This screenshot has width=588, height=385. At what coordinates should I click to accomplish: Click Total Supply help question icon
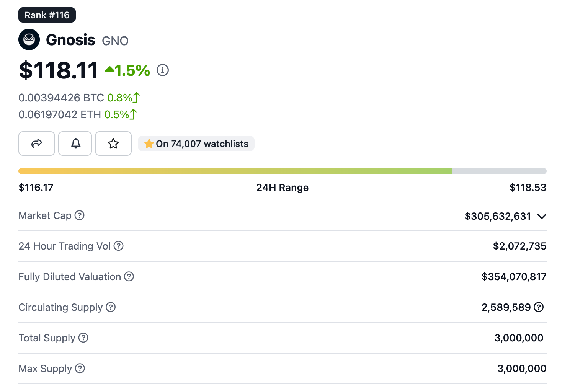(x=83, y=338)
